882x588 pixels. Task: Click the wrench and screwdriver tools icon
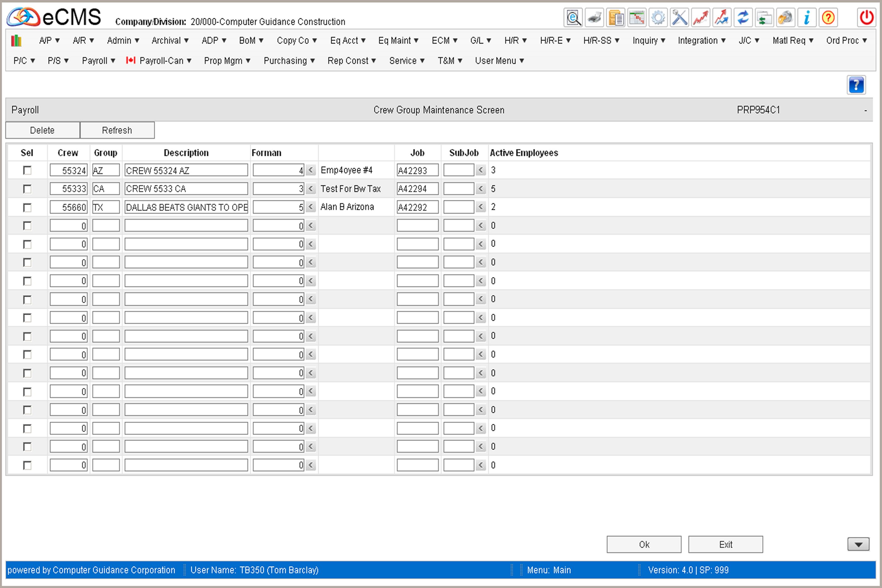pyautogui.click(x=679, y=18)
